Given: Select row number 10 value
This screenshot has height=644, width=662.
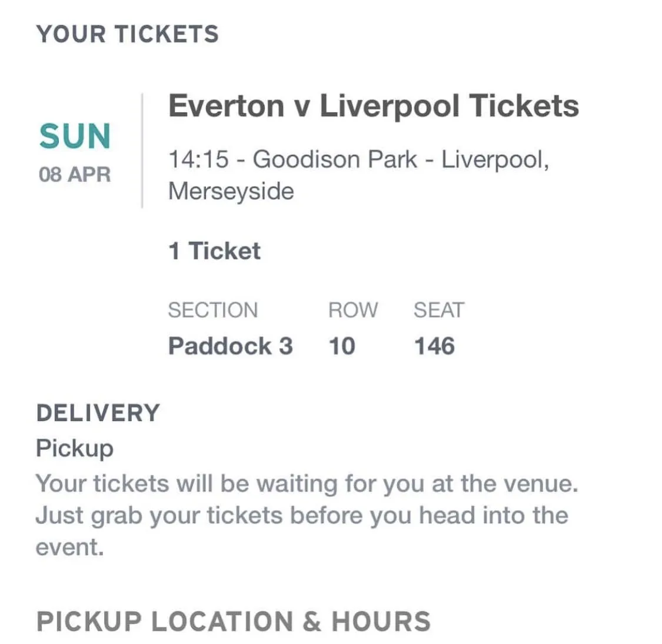Looking at the screenshot, I should [x=341, y=346].
